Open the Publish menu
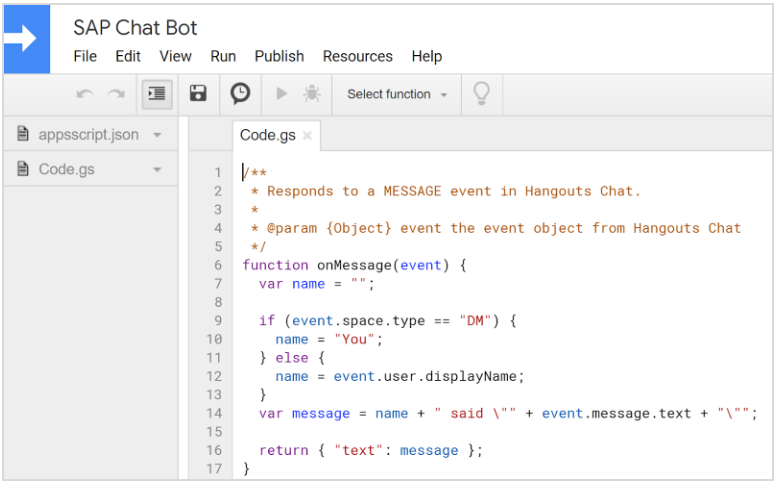777x484 pixels. click(279, 56)
